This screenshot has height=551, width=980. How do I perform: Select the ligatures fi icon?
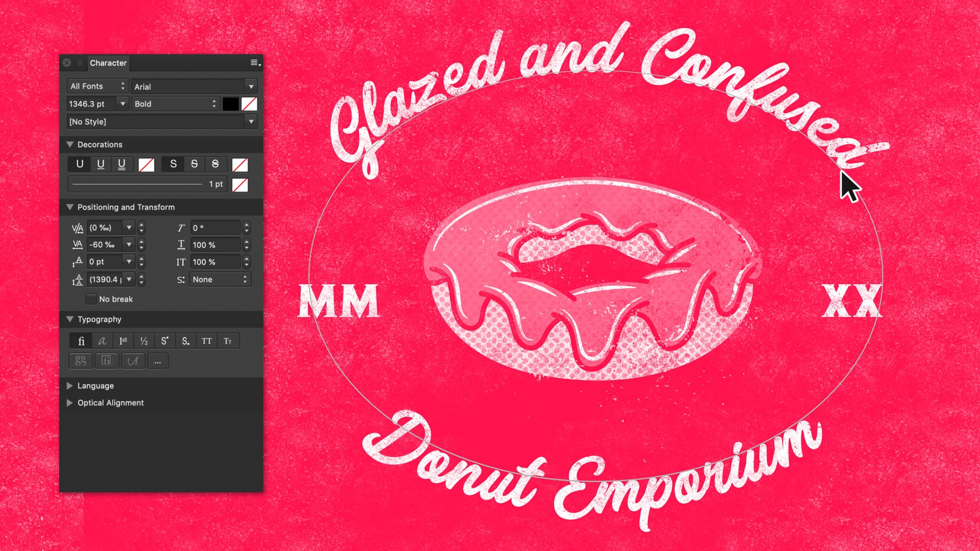pyautogui.click(x=80, y=340)
